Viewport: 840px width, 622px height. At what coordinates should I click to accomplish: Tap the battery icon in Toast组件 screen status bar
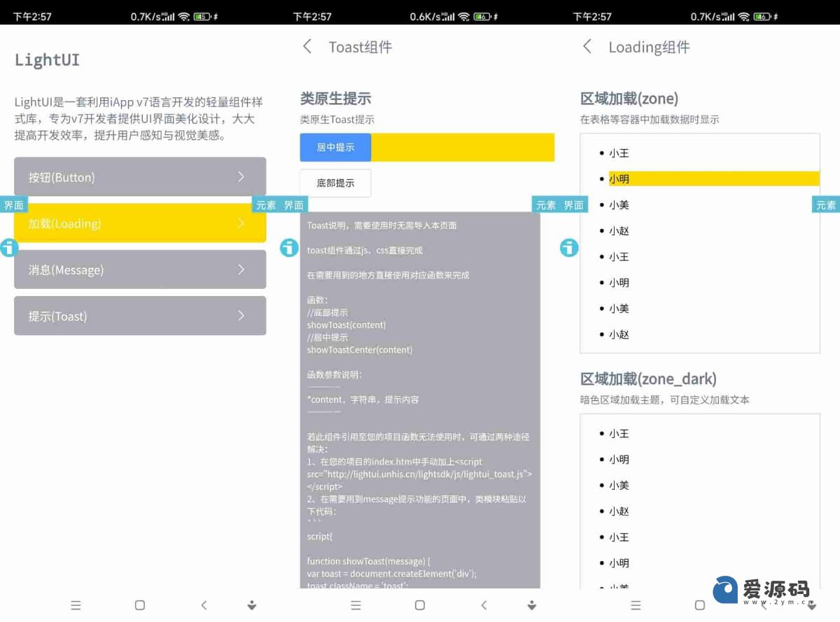tap(481, 16)
